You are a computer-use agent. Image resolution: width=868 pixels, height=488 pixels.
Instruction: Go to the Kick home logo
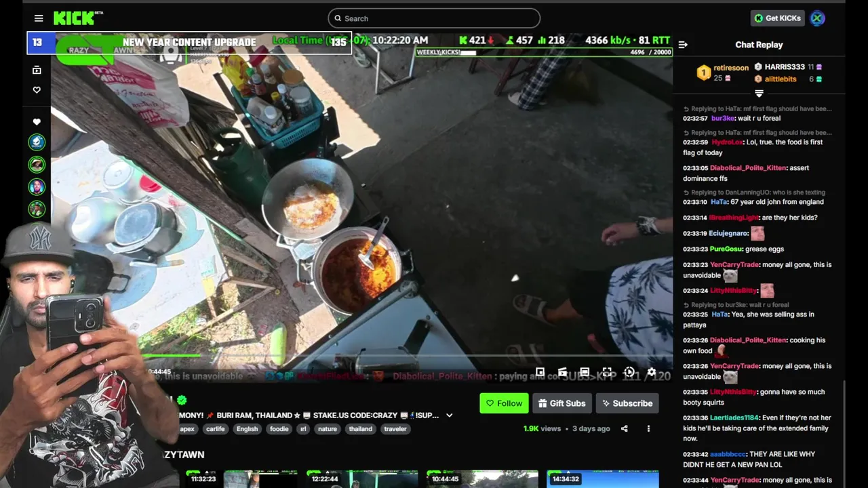click(x=77, y=18)
